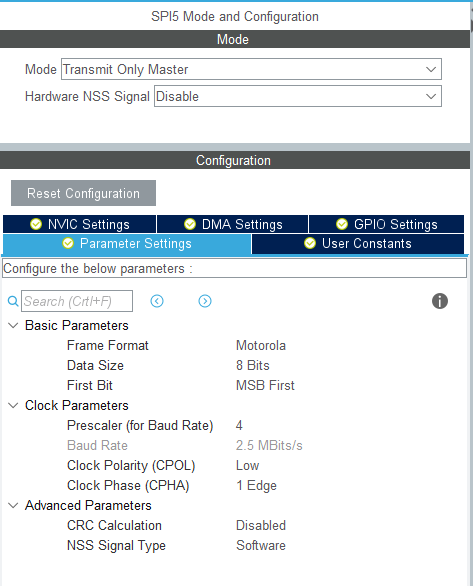The width and height of the screenshot is (473, 586).
Task: Open the parameter info icon
Action: [x=440, y=301]
